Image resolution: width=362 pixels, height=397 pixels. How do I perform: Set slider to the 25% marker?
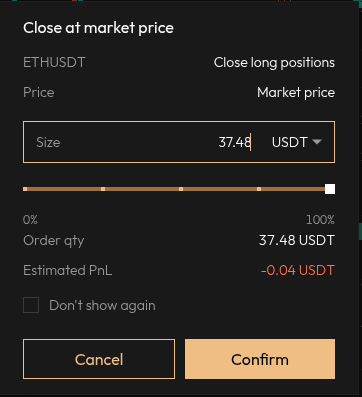pos(103,189)
